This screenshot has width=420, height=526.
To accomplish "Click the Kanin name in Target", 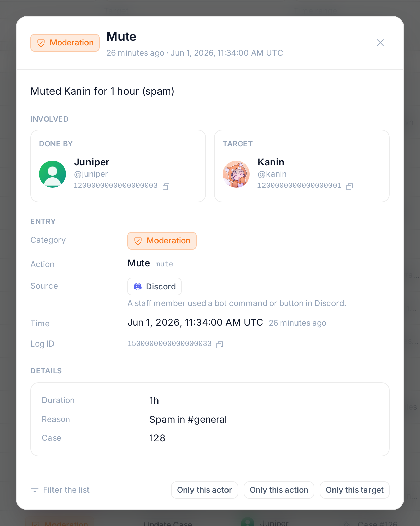I will (x=271, y=162).
